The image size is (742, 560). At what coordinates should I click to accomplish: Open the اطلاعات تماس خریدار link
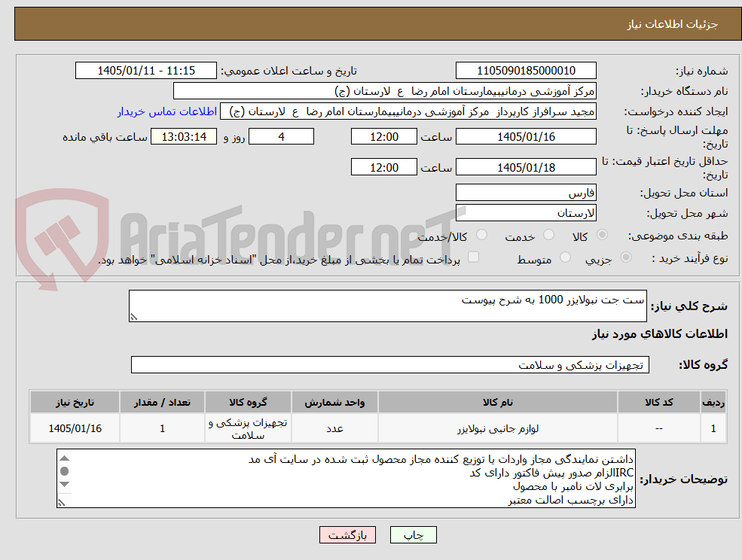pyautogui.click(x=167, y=111)
